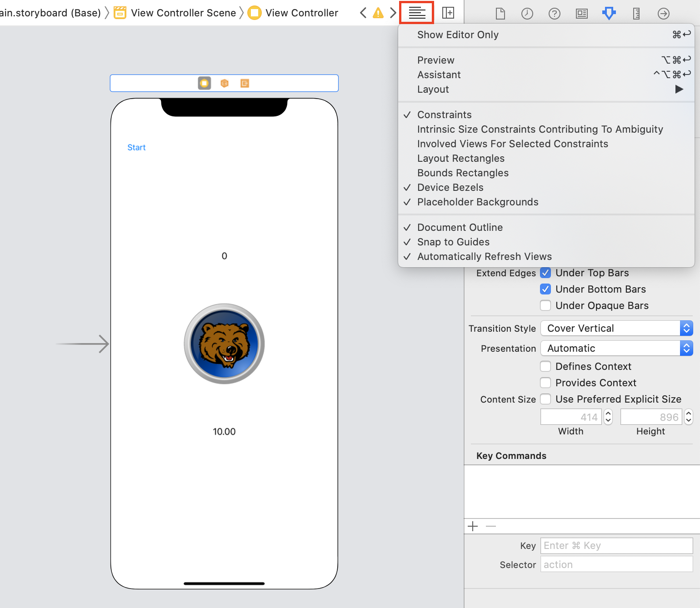Remove key command with minus

(x=491, y=526)
